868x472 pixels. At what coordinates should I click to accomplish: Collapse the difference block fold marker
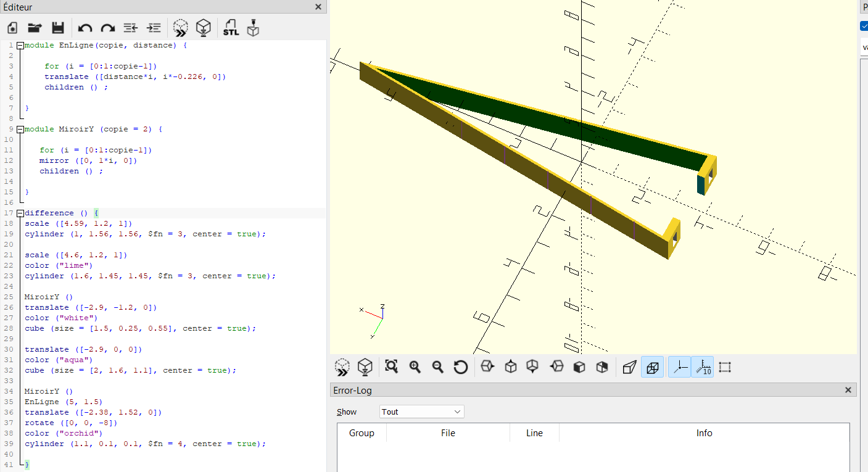21,213
